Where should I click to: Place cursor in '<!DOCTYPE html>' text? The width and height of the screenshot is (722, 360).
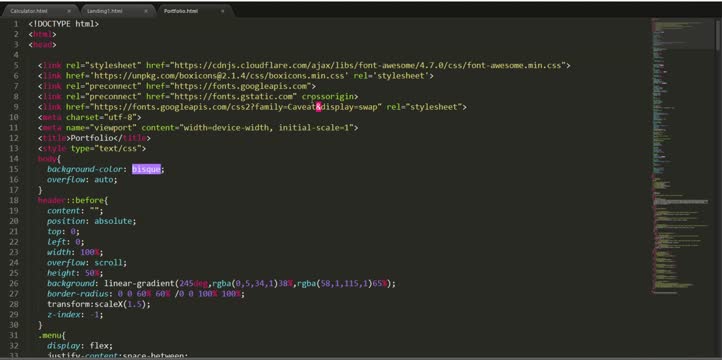click(64, 24)
